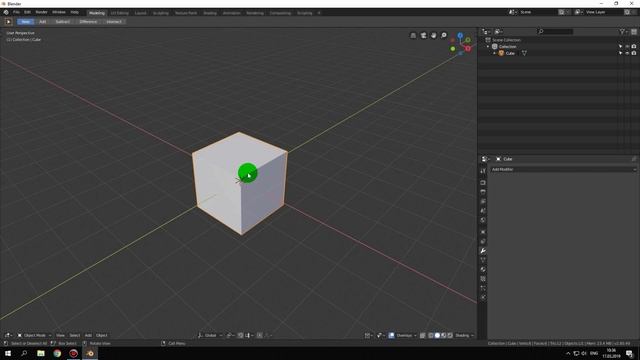Open viewport Select menu
Screen dimensions: 640x360
(75, 336)
